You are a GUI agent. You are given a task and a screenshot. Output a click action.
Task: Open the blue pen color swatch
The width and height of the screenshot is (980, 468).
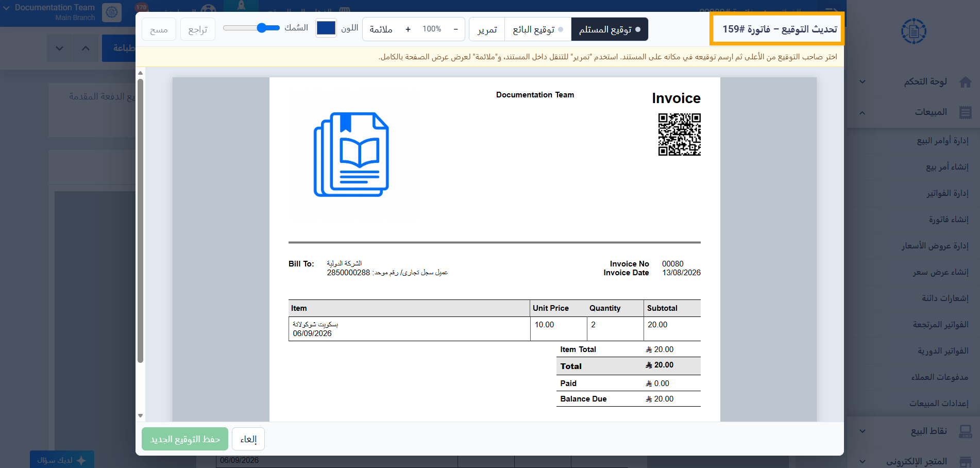326,28
